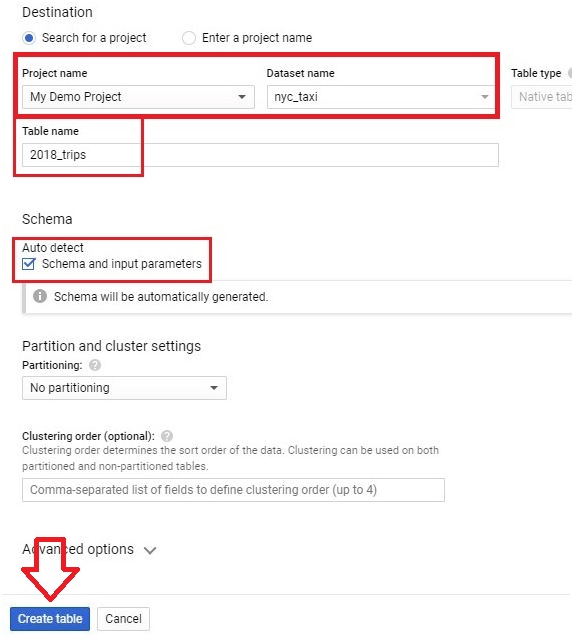Image resolution: width=574 pixels, height=641 pixels.
Task: Click the Project name dropdown arrow
Action: tap(242, 97)
